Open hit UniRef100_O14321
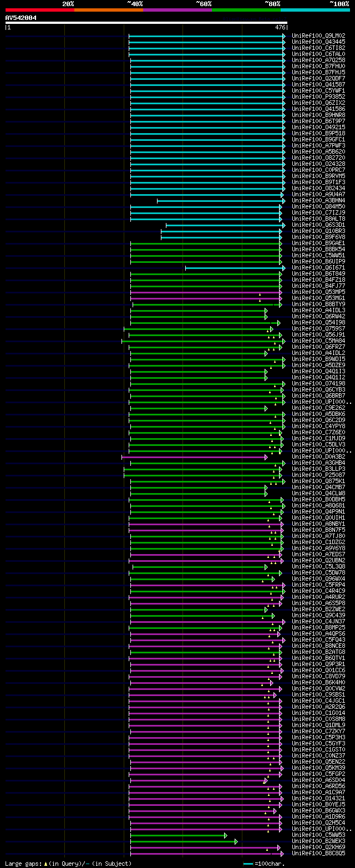 pos(318,798)
